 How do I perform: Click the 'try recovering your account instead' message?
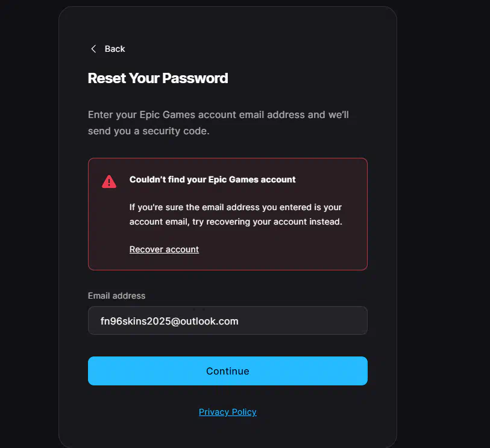click(x=267, y=222)
